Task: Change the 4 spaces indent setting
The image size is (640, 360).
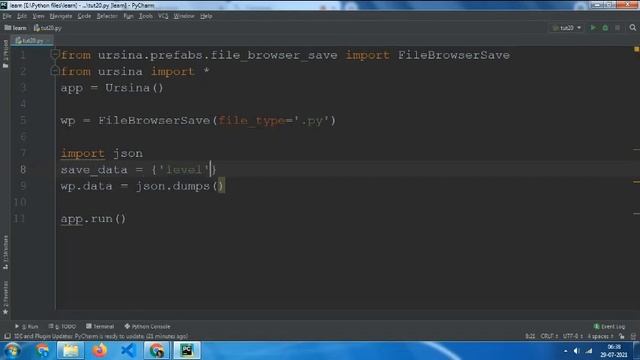Action: [600, 336]
